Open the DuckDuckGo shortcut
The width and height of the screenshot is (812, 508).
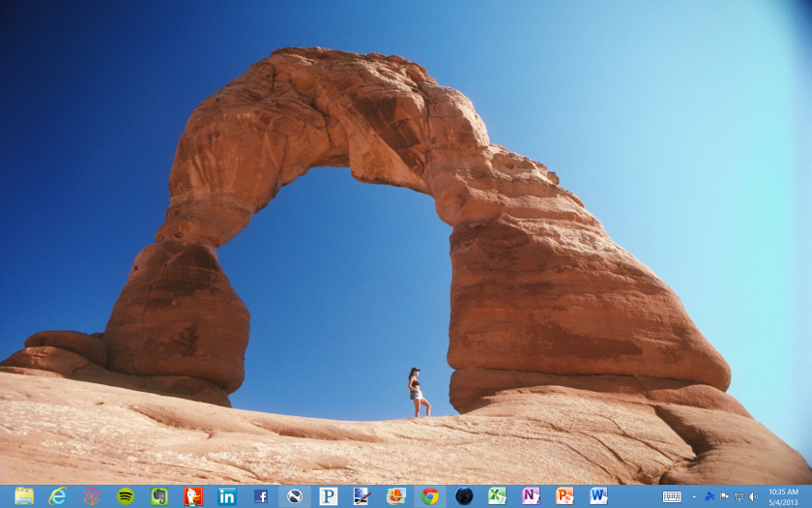click(x=193, y=496)
